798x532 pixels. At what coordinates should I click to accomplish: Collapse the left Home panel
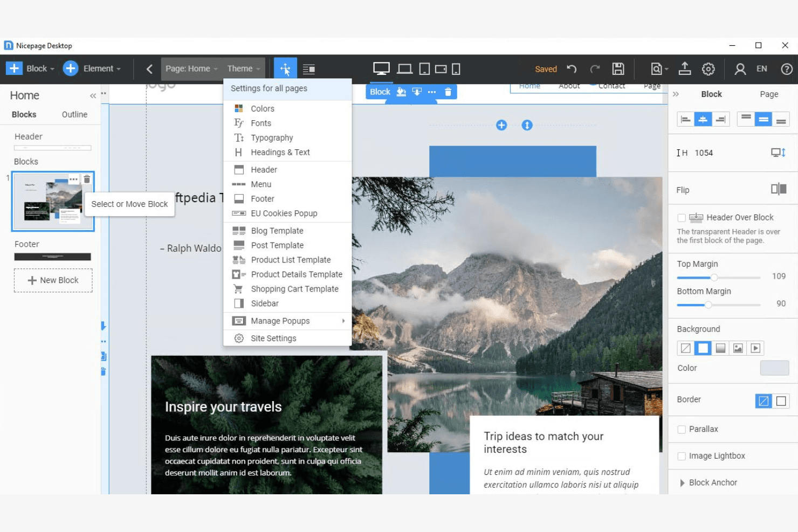pyautogui.click(x=93, y=95)
